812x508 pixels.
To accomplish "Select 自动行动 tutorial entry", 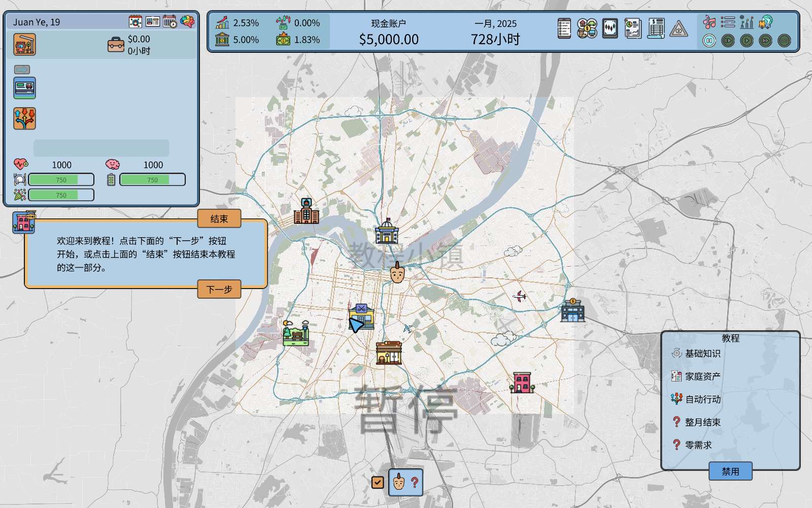I will pos(702,399).
